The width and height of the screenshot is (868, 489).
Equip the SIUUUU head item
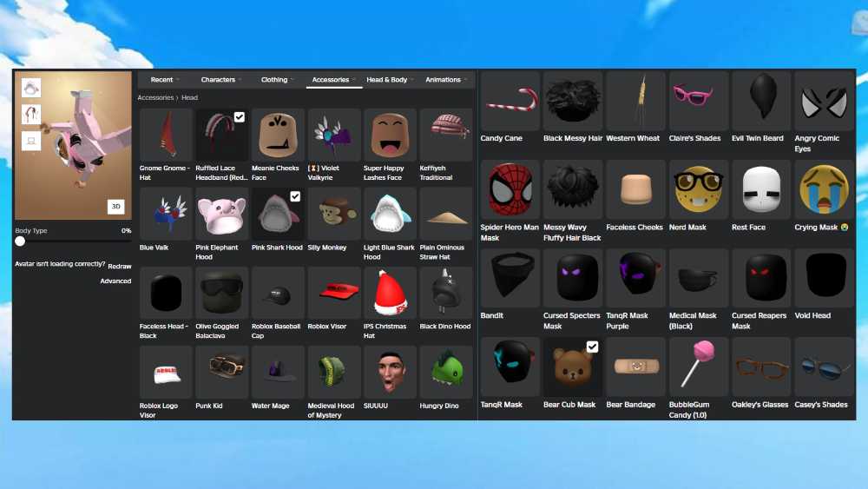click(389, 372)
